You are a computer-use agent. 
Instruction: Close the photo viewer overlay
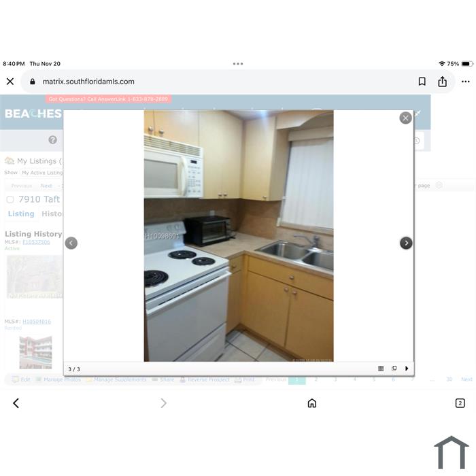click(405, 118)
